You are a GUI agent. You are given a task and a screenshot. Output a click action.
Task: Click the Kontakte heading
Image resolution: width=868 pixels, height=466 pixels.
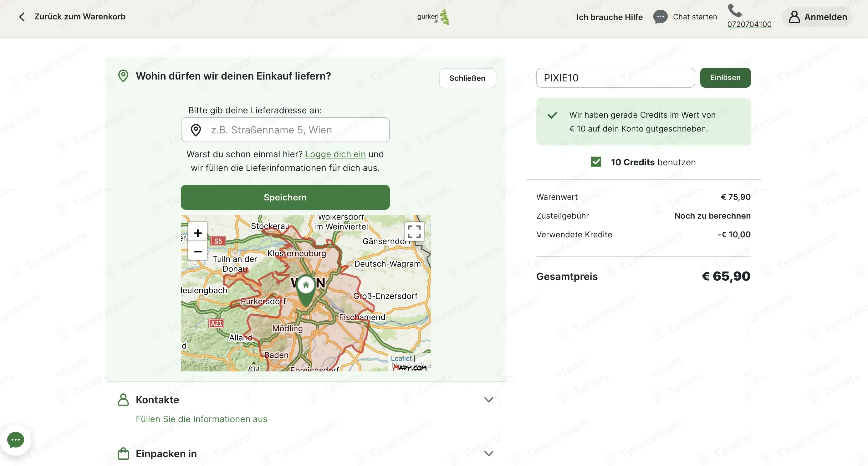point(157,400)
